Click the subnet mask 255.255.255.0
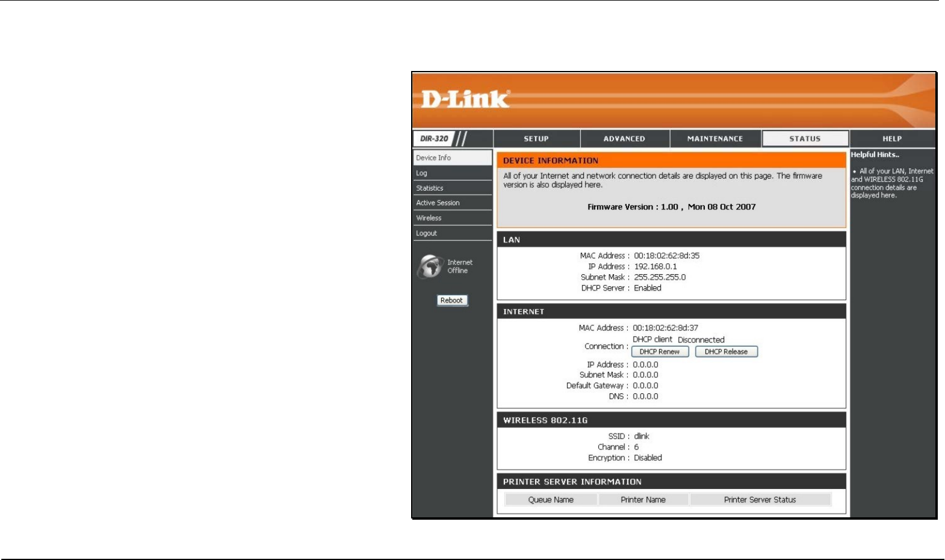The image size is (945, 560). 660,277
